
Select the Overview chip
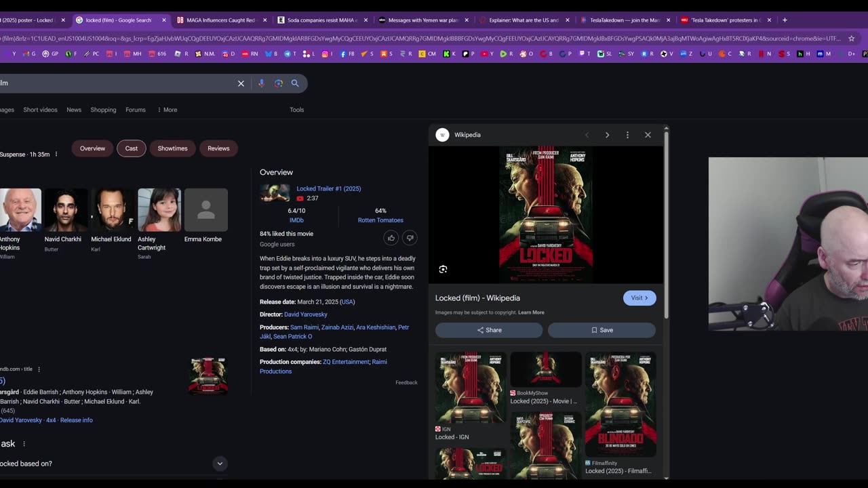[x=92, y=148]
